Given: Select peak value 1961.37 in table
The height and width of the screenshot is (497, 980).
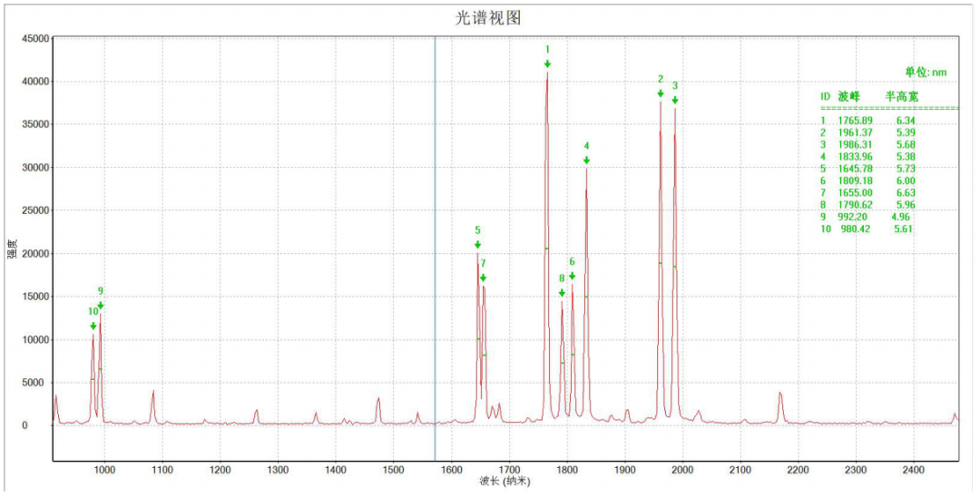Looking at the screenshot, I should pyautogui.click(x=855, y=132).
